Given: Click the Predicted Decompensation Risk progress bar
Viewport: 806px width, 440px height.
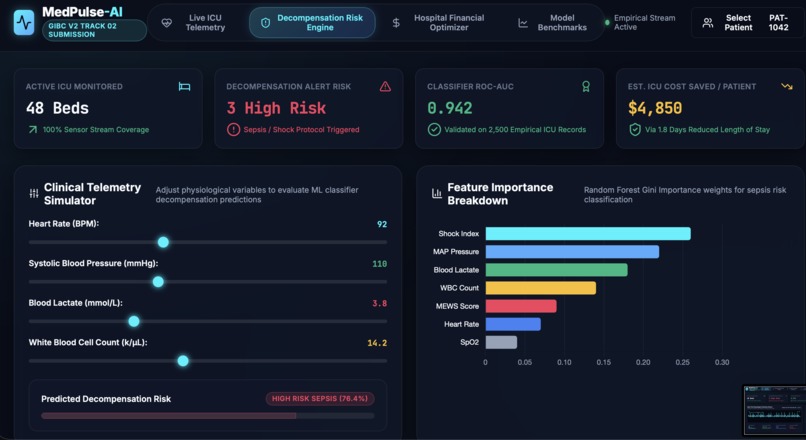Looking at the screenshot, I should pyautogui.click(x=208, y=415).
